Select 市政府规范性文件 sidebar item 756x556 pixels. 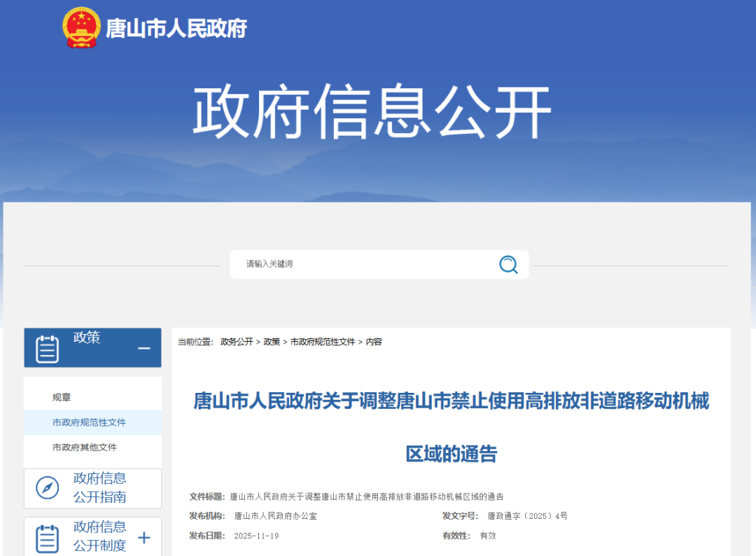coord(89,422)
